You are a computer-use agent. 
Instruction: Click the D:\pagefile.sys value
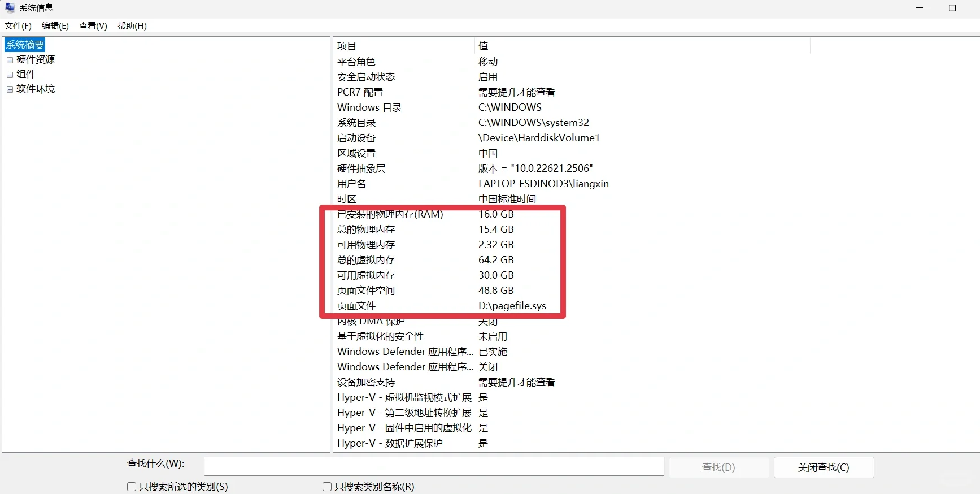click(x=512, y=306)
